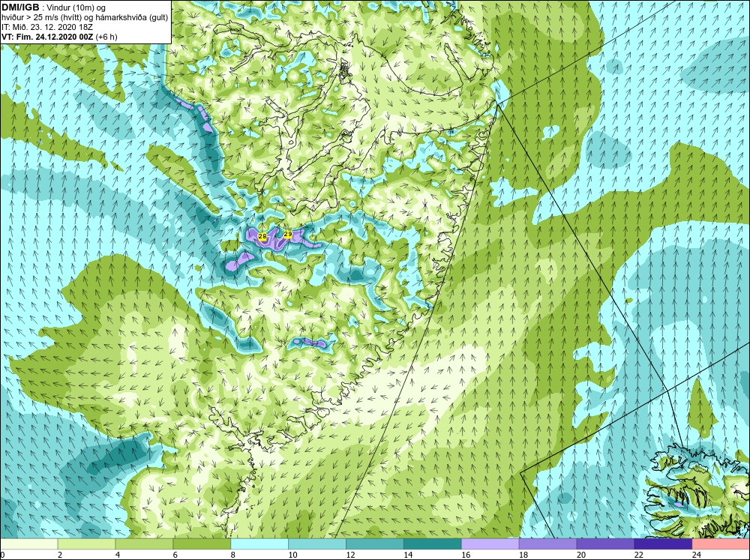Click the legend value 20 label
Image resolution: width=750 pixels, height=560 pixels.
(581, 555)
